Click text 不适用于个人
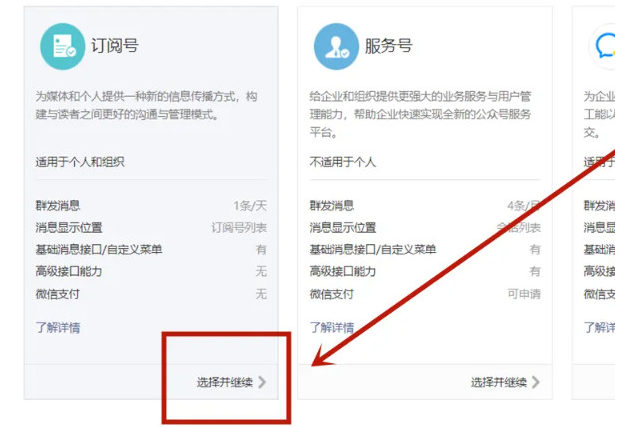This screenshot has width=626, height=427. (x=343, y=162)
